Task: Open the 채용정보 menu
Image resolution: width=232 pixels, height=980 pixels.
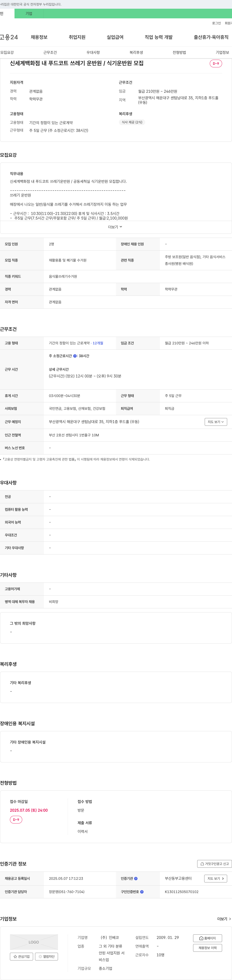Action: tap(39, 37)
